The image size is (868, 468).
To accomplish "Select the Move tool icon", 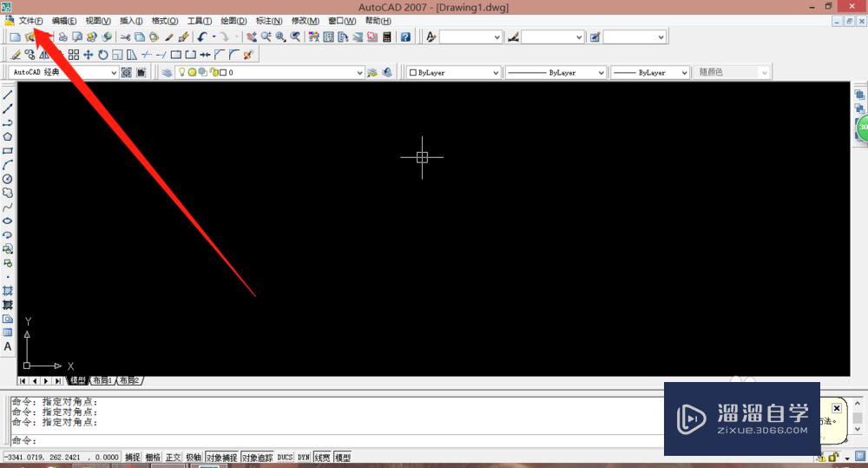I will pyautogui.click(x=88, y=55).
